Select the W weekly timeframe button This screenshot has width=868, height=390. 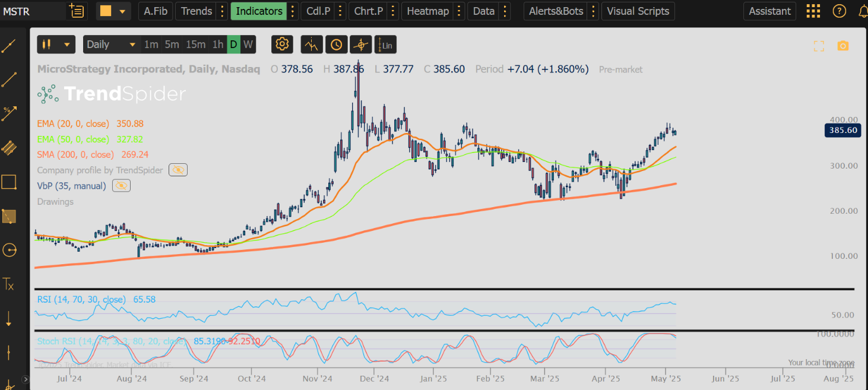click(248, 45)
